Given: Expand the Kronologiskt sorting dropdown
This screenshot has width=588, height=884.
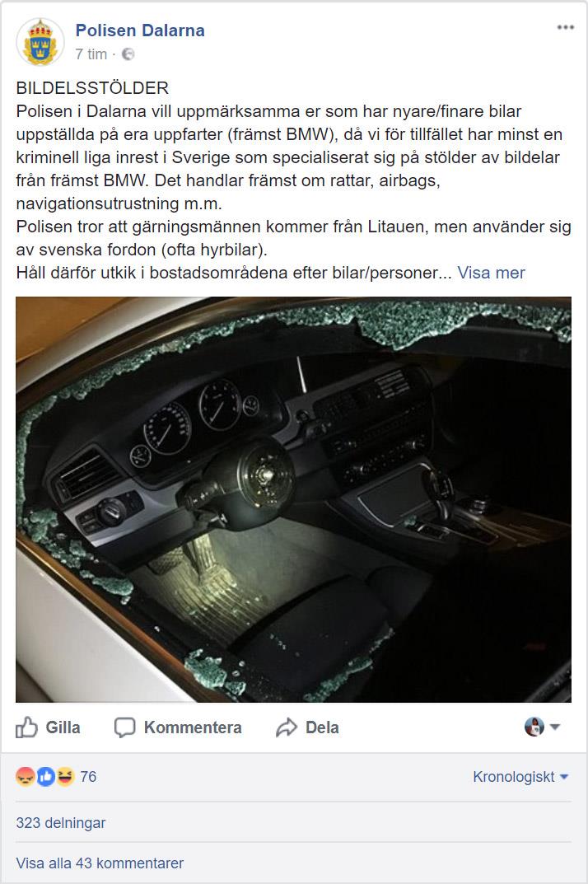Looking at the screenshot, I should (x=520, y=776).
